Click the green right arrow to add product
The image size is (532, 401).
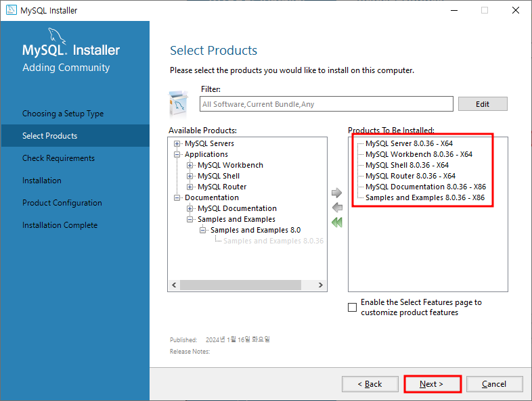coord(336,193)
